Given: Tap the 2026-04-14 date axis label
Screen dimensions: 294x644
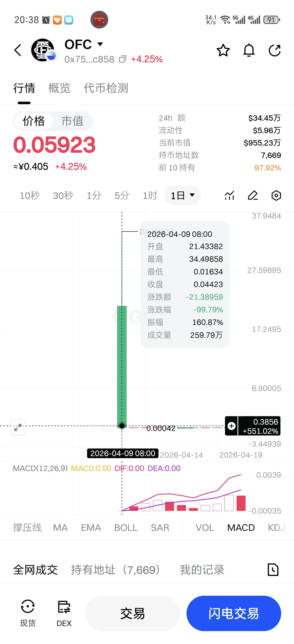Looking at the screenshot, I should [x=181, y=455].
